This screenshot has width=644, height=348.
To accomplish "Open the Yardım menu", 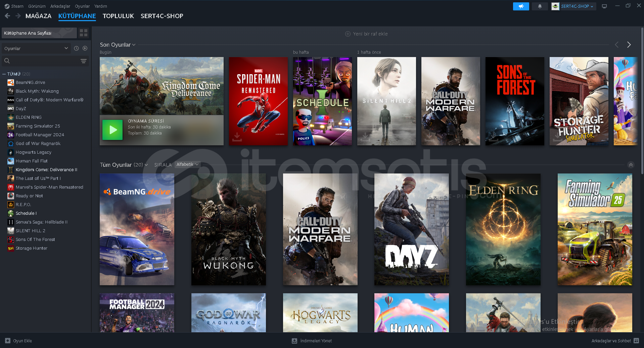I will coord(101,6).
